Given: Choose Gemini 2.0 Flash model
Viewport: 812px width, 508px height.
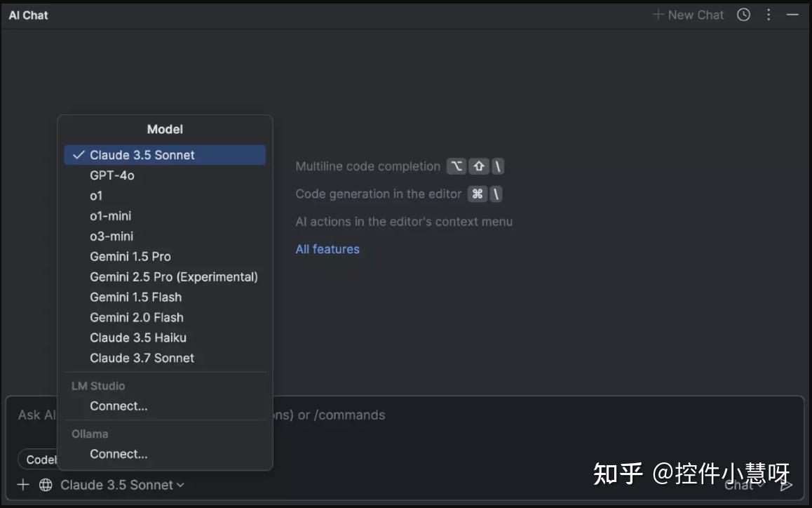Looking at the screenshot, I should pyautogui.click(x=137, y=317).
